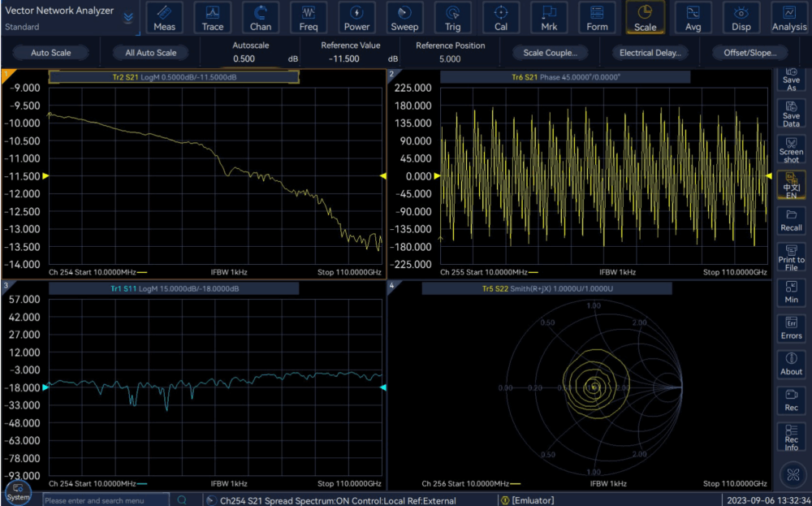812x506 pixels.
Task: Click the About info icon
Action: click(x=791, y=364)
